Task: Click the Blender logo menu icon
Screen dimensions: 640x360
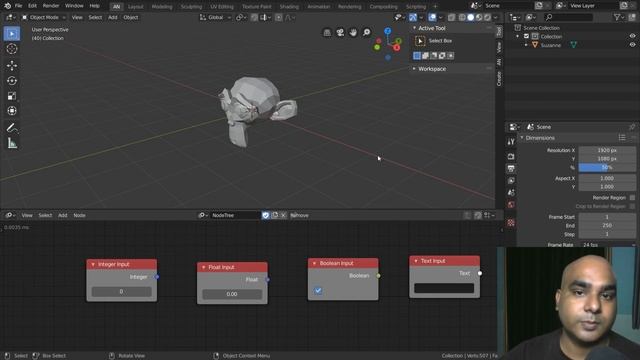Action: [x=7, y=6]
